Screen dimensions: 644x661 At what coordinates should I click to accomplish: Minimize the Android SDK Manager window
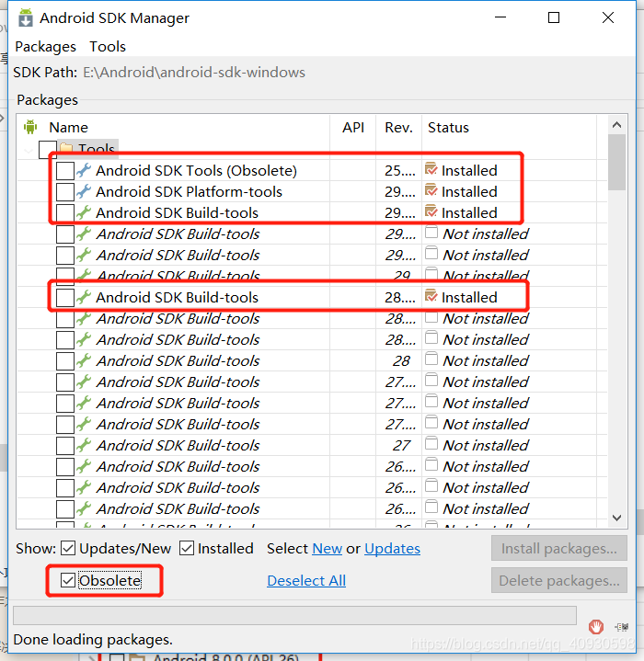(x=500, y=17)
